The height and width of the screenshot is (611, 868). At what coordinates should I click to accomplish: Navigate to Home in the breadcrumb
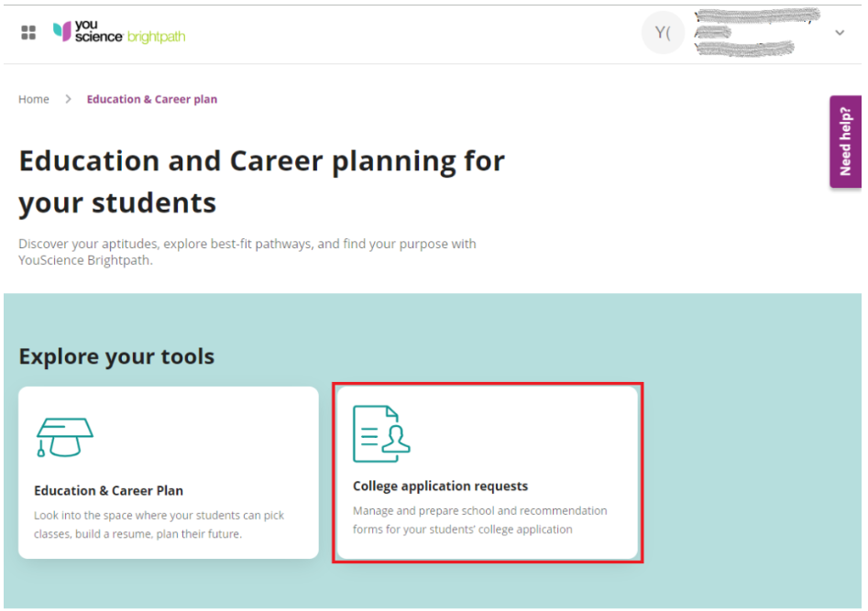[33, 99]
